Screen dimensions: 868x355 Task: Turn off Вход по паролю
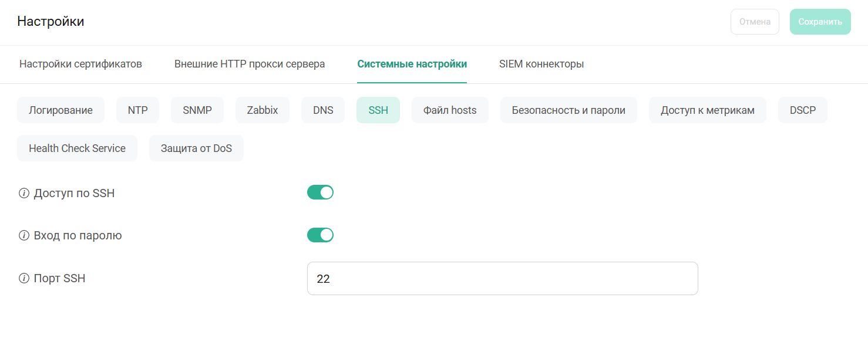[x=320, y=235]
